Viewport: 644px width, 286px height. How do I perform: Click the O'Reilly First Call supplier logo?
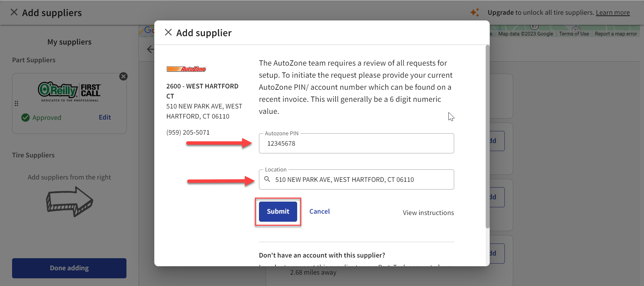(69, 91)
